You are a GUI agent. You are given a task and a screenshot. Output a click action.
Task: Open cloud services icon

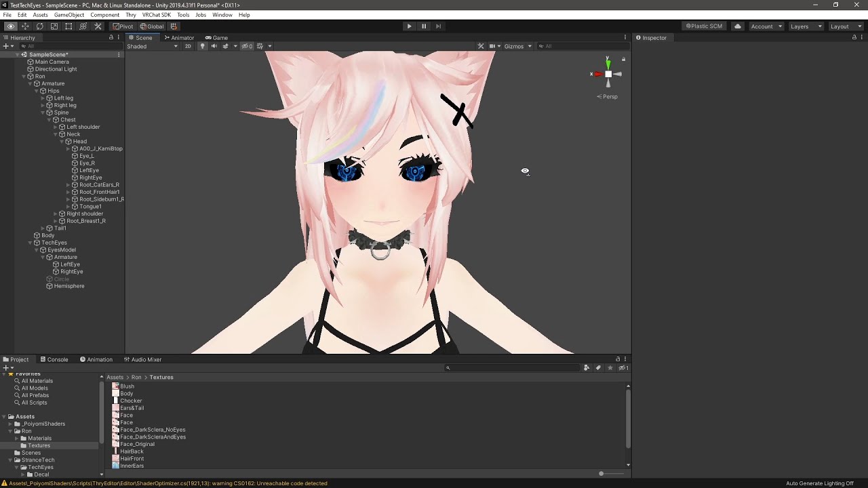[738, 26]
